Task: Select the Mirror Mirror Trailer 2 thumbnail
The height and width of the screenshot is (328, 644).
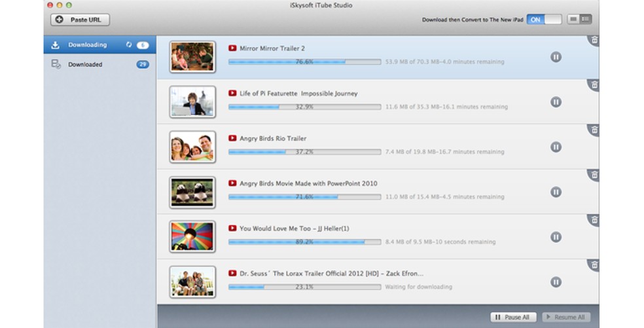Action: pyautogui.click(x=192, y=57)
